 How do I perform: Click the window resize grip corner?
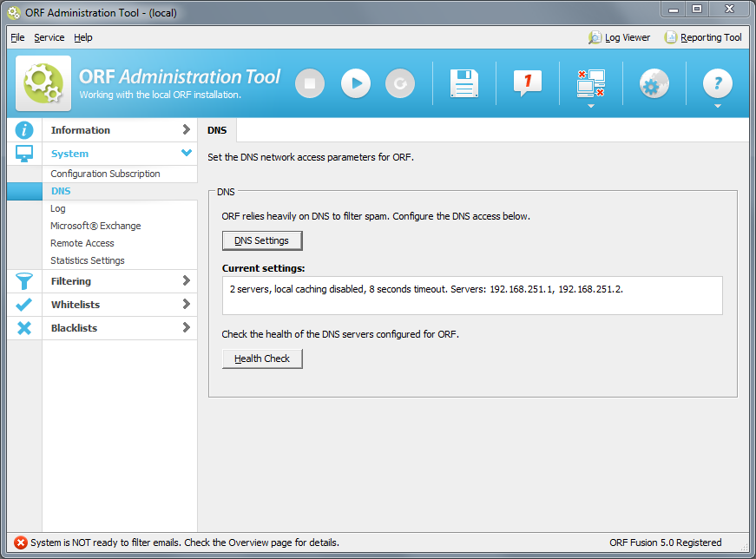click(745, 547)
